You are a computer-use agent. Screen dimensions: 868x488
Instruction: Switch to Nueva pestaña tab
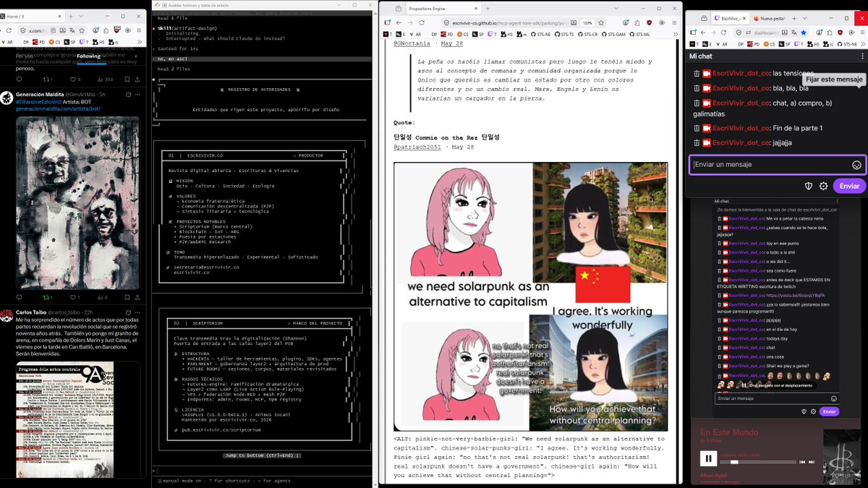click(769, 18)
